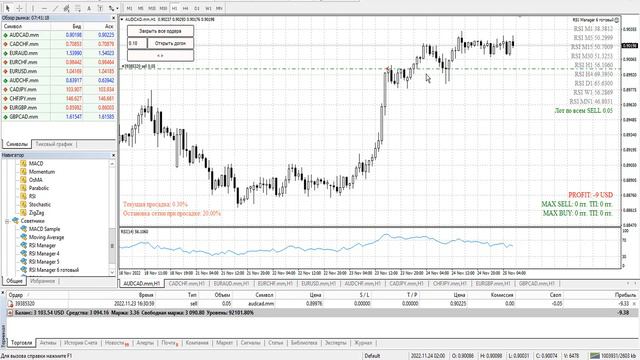Close the Navigator panel

pyautogui.click(x=113, y=155)
